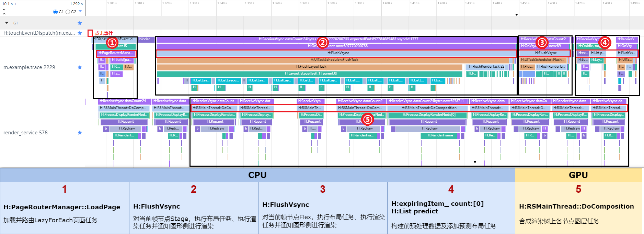Select the H:UITaskScheduler::Flush... truncated slice
This screenshot has width=644, height=234.
coord(542,60)
